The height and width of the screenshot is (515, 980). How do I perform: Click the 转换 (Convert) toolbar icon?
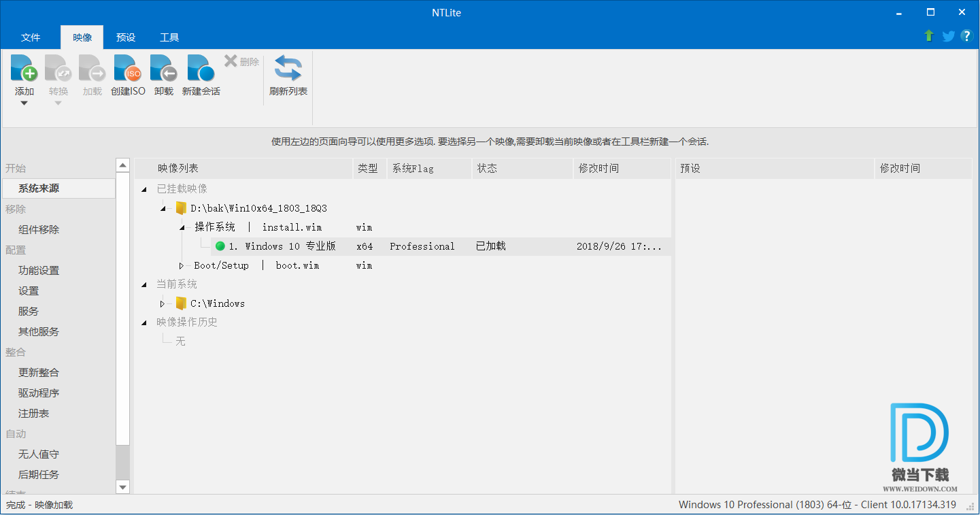[x=58, y=69]
